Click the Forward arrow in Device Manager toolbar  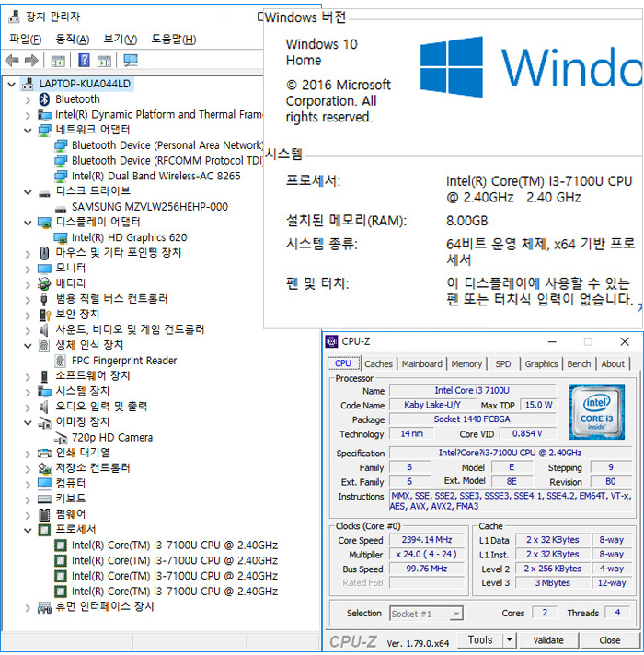pos(31,61)
